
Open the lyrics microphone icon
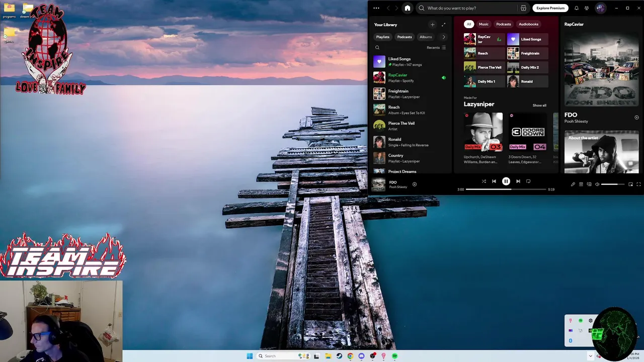(573, 185)
